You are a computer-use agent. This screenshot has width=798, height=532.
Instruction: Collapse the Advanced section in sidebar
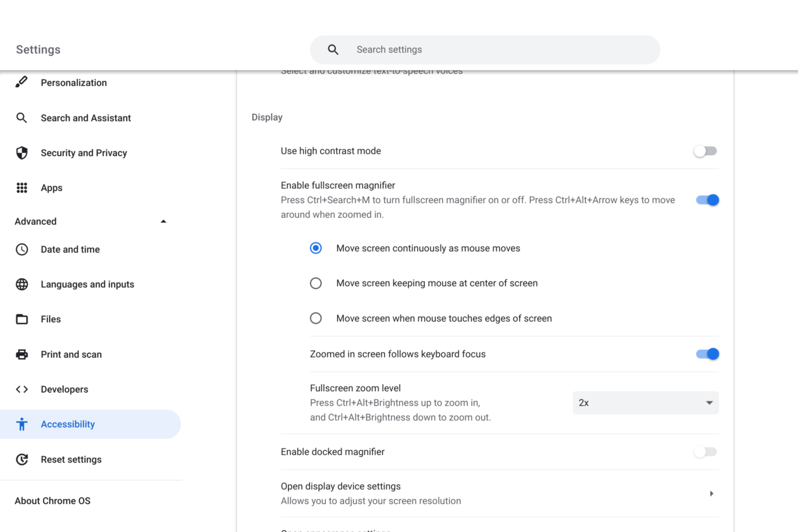[x=164, y=221]
